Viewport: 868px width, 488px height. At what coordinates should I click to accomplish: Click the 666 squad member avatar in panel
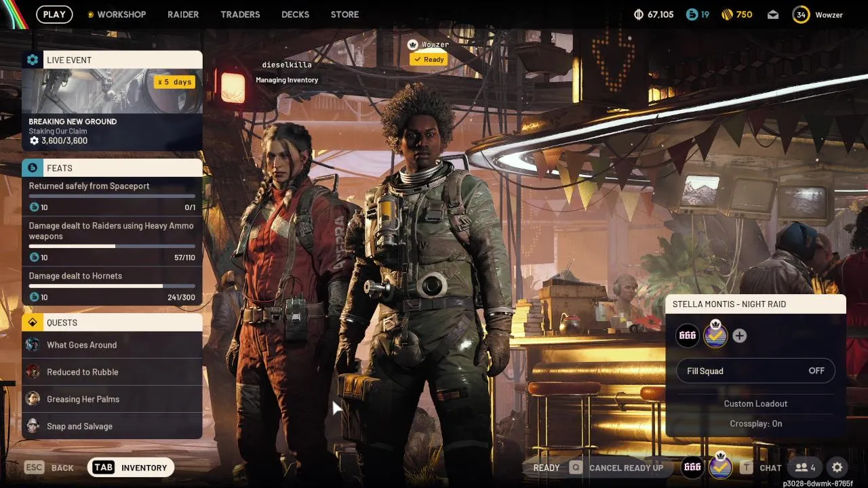(688, 335)
